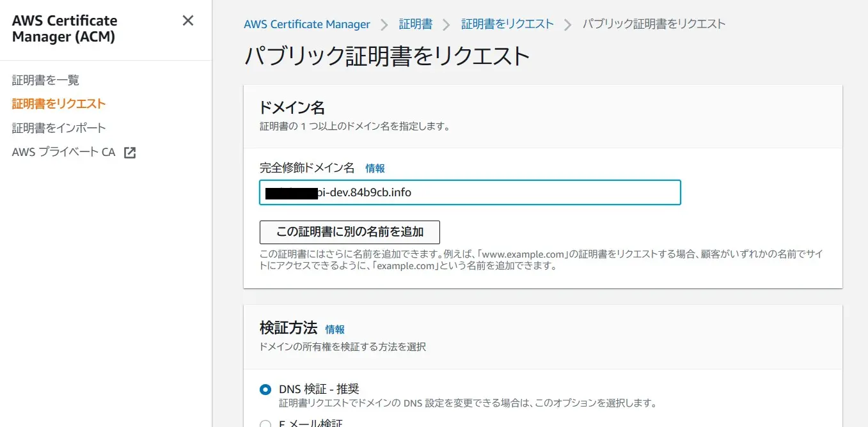Click the AWS Certificate Manager breadcrumb link
The height and width of the screenshot is (427, 868).
click(306, 24)
